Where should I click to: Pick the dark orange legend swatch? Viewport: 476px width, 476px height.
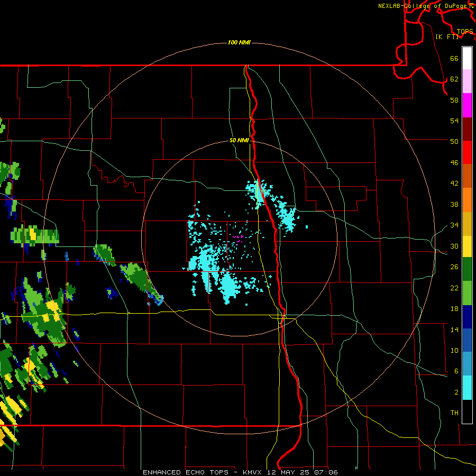point(467,176)
